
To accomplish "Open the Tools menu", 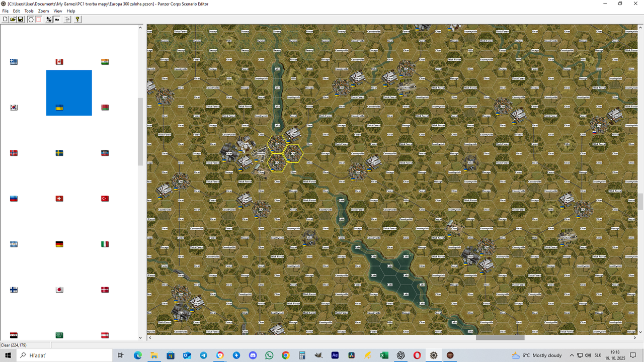I will [x=29, y=11].
